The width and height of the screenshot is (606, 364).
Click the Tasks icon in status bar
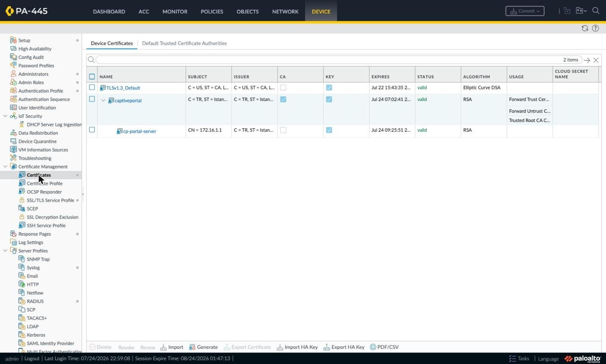[512, 358]
